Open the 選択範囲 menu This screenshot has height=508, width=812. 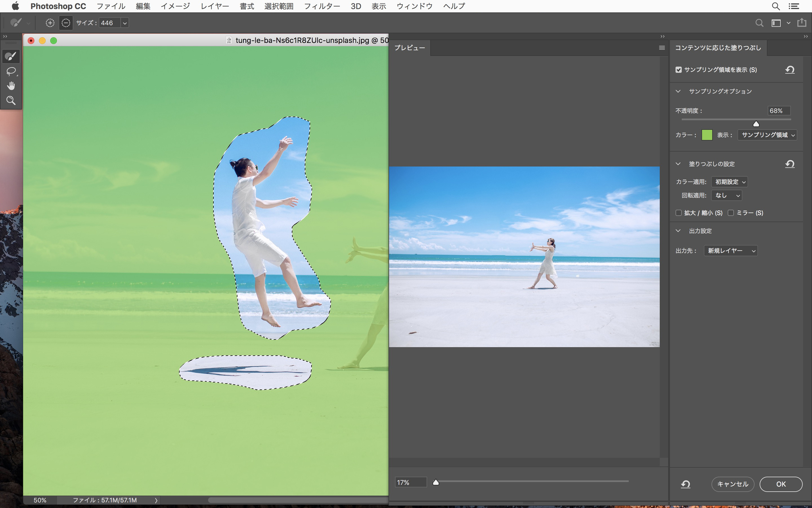[279, 6]
